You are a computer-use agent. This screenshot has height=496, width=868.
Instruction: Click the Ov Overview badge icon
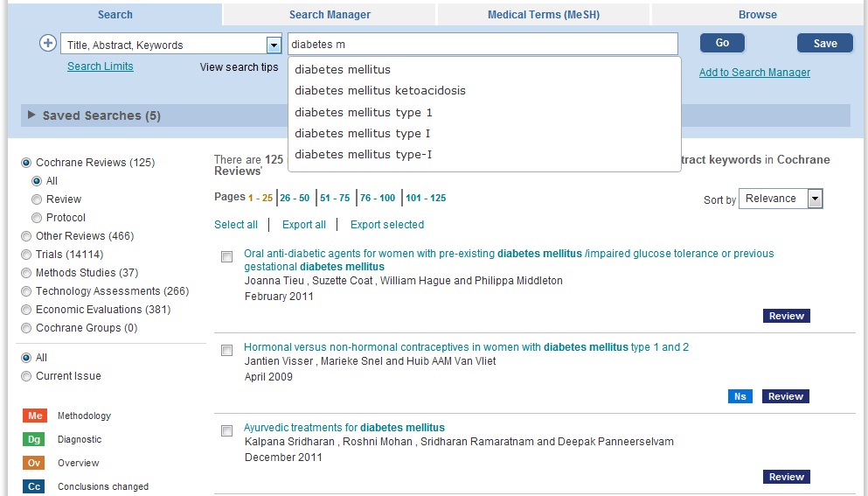pyautogui.click(x=34, y=464)
